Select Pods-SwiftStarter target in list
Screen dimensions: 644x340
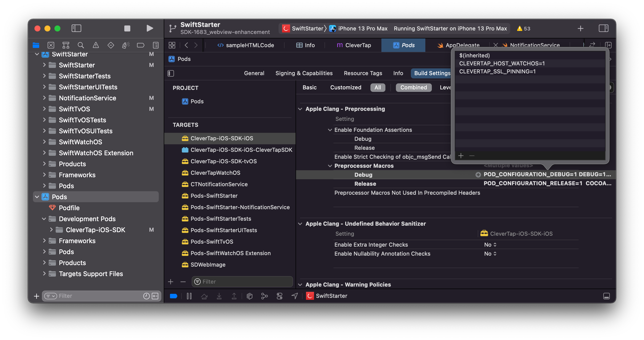(214, 195)
